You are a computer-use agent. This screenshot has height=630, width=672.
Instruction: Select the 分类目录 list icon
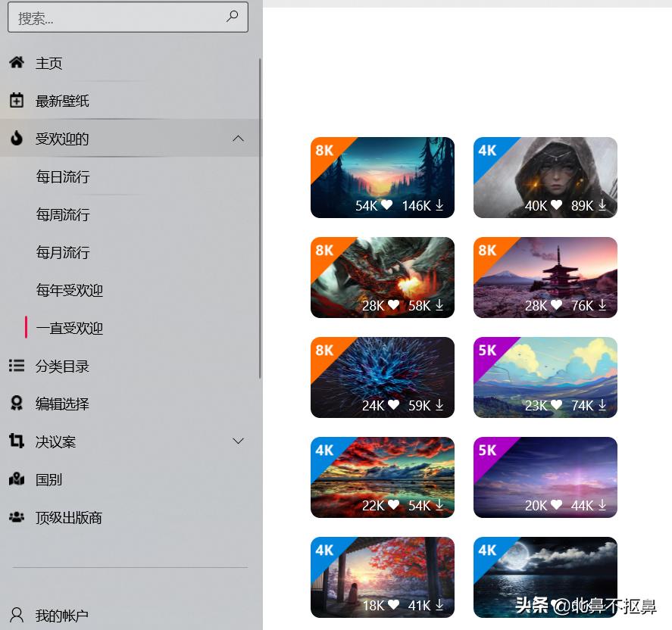pos(17,366)
